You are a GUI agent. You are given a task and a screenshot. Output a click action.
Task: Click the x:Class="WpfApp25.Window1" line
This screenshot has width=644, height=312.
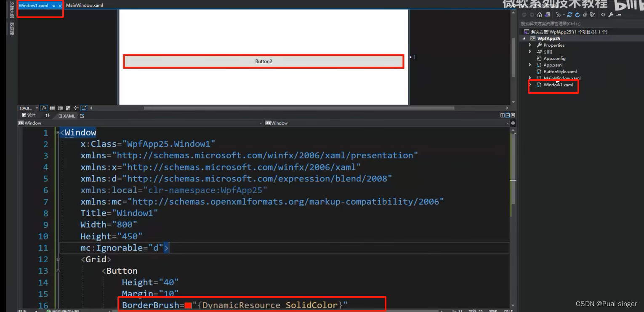coord(148,144)
